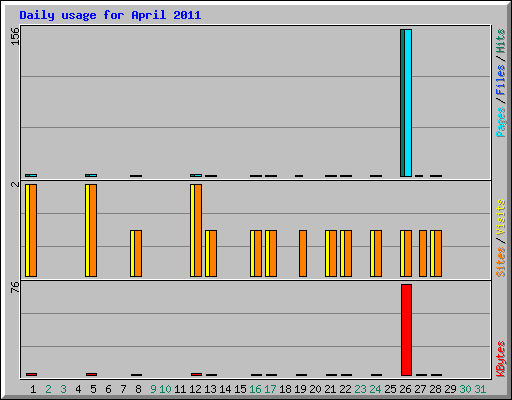Select the orange Sites bar on day 1
The height and width of the screenshot is (400, 512).
[x=33, y=230]
